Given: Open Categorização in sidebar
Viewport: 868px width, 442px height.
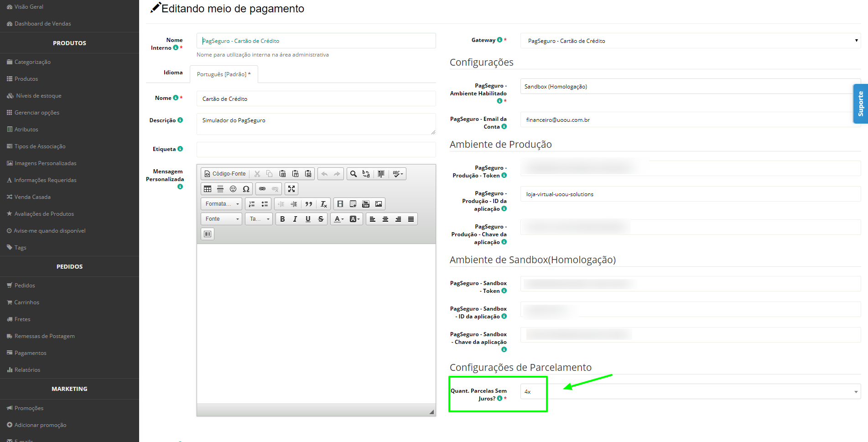Looking at the screenshot, I should click(x=32, y=62).
